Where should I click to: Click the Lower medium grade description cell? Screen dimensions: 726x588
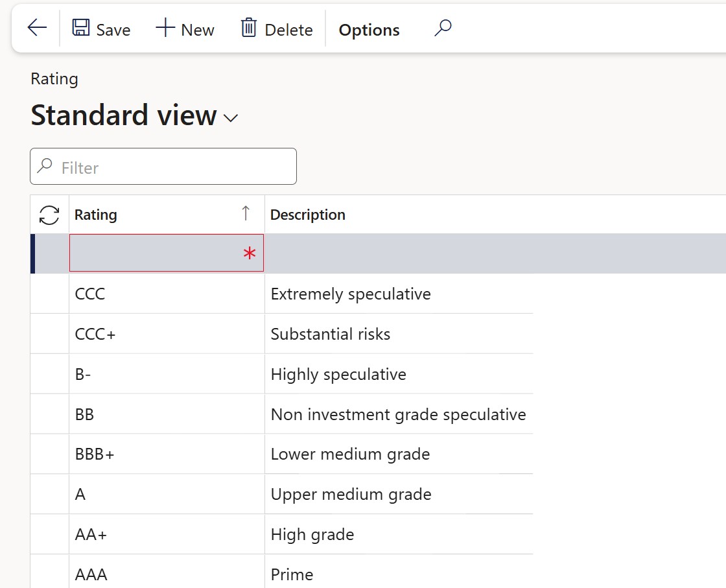350,454
